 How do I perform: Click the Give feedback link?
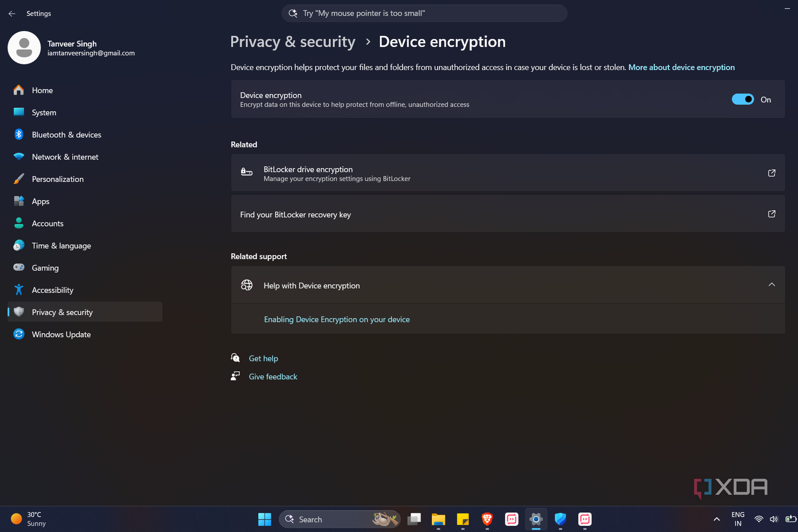coord(273,377)
